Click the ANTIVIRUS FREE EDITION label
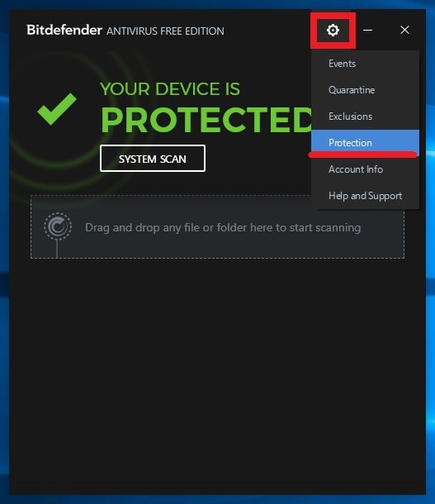435x504 pixels. click(165, 31)
